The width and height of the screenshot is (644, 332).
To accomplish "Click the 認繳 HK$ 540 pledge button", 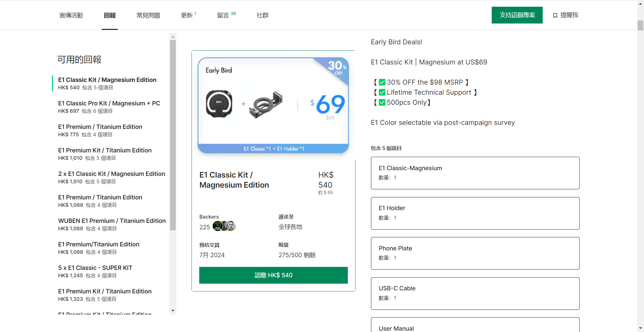I will 273,275.
